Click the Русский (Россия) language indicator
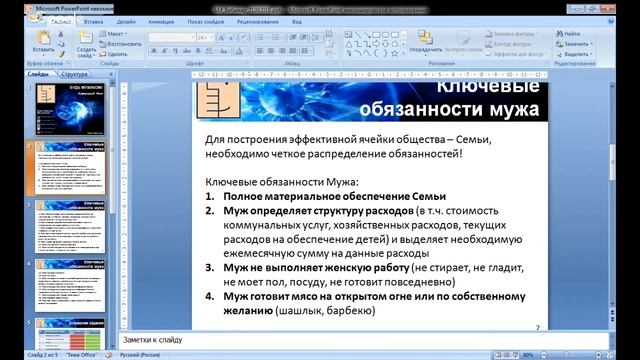Viewport: 640px width, 360px height. pyautogui.click(x=140, y=355)
